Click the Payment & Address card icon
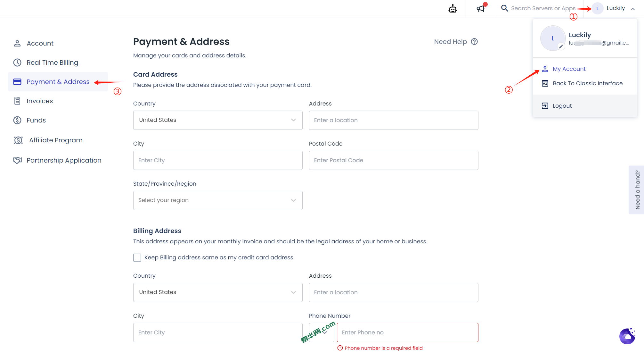This screenshot has width=644, height=353. (x=17, y=82)
